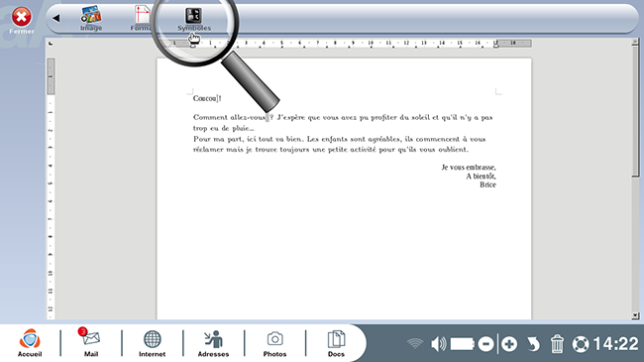Viewport: 644px width, 362px height.
Task: Click the scrollbar down arrow
Action: [x=635, y=315]
